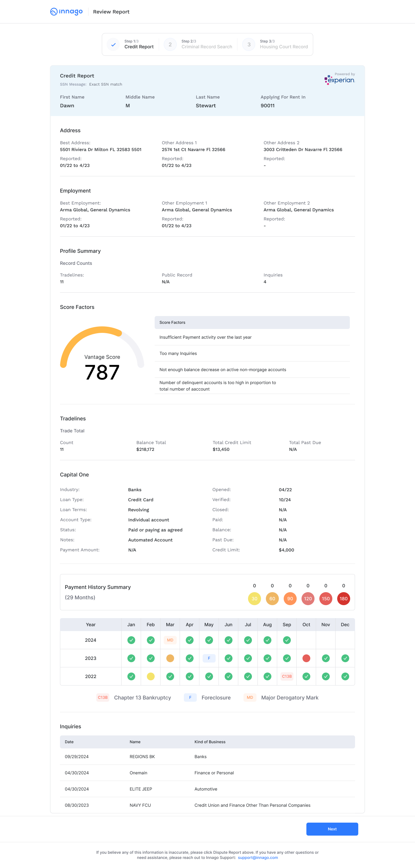Click the green check for January 2024

pos(131,640)
